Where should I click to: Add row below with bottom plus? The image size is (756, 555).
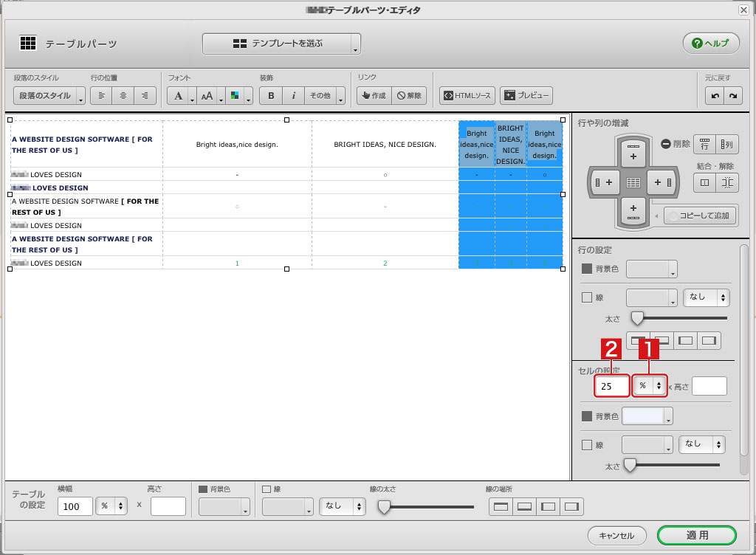633,211
